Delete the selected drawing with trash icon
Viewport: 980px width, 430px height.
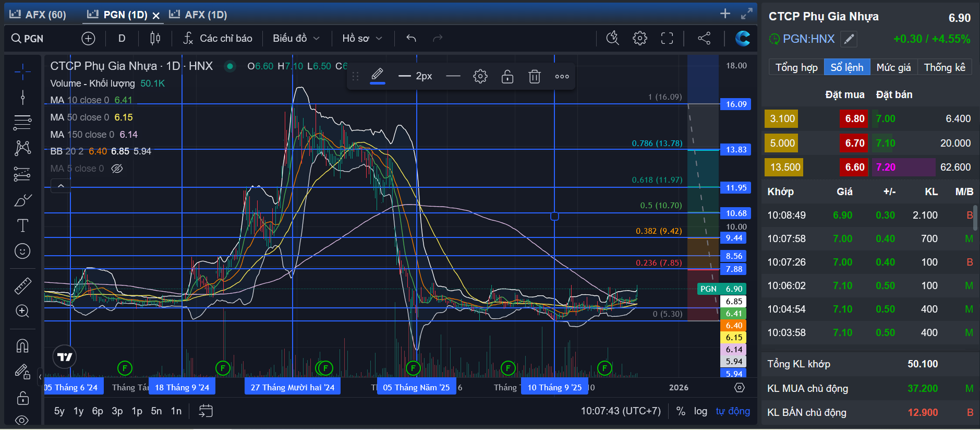(535, 77)
